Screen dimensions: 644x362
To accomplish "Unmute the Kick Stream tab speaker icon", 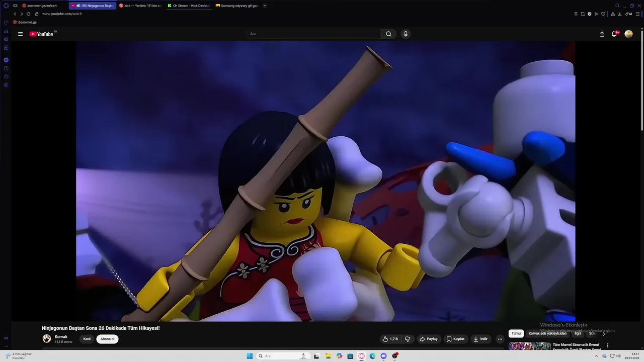I will [x=175, y=6].
